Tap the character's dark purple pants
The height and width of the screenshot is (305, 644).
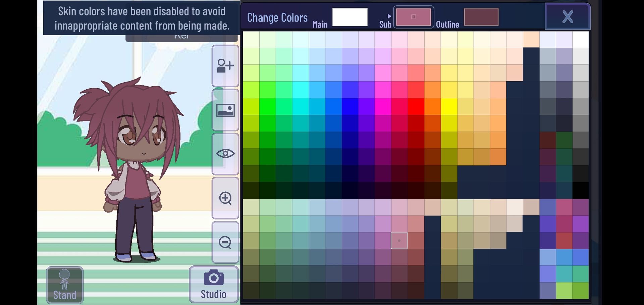coord(135,225)
